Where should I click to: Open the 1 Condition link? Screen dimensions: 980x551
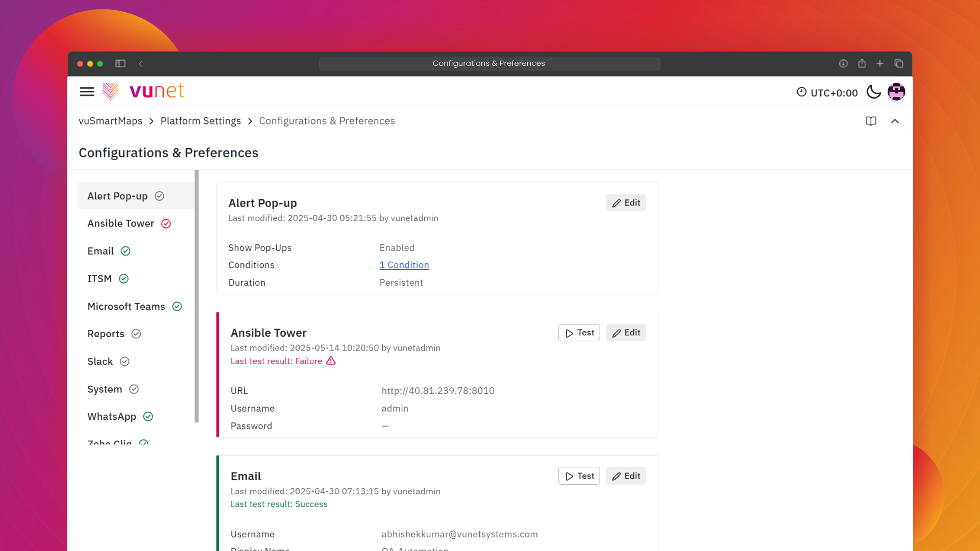coord(404,265)
